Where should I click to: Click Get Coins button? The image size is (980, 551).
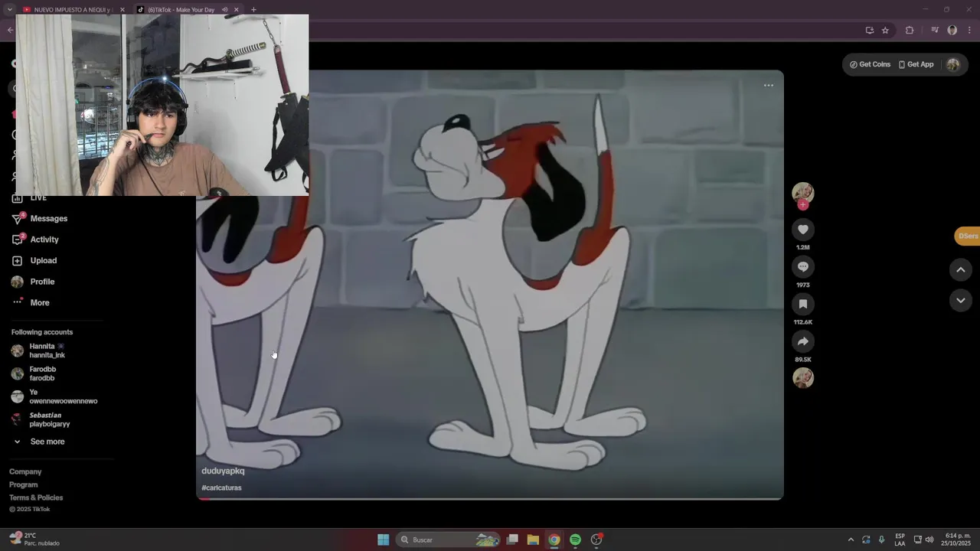(x=870, y=64)
